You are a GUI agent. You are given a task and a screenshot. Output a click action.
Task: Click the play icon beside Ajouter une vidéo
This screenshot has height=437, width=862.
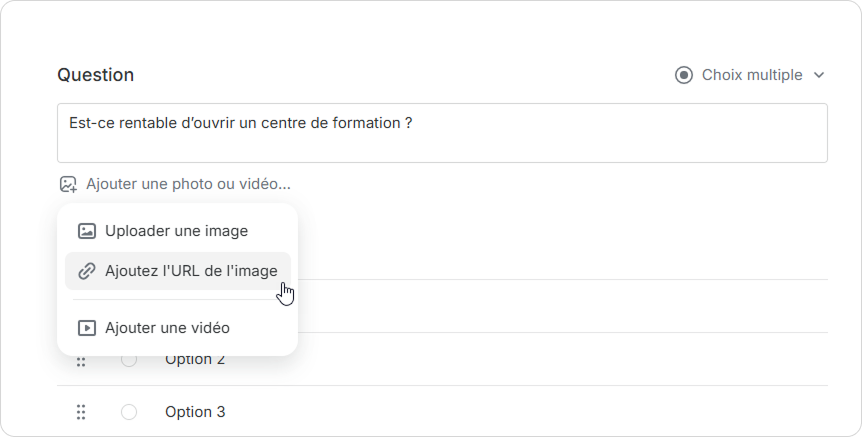[x=87, y=328]
